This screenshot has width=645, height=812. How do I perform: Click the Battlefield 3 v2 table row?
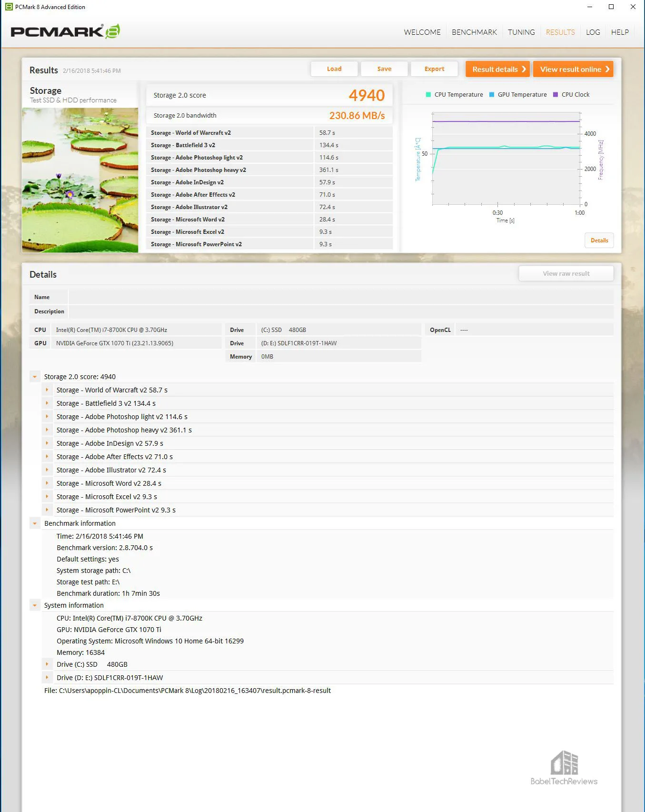click(269, 145)
